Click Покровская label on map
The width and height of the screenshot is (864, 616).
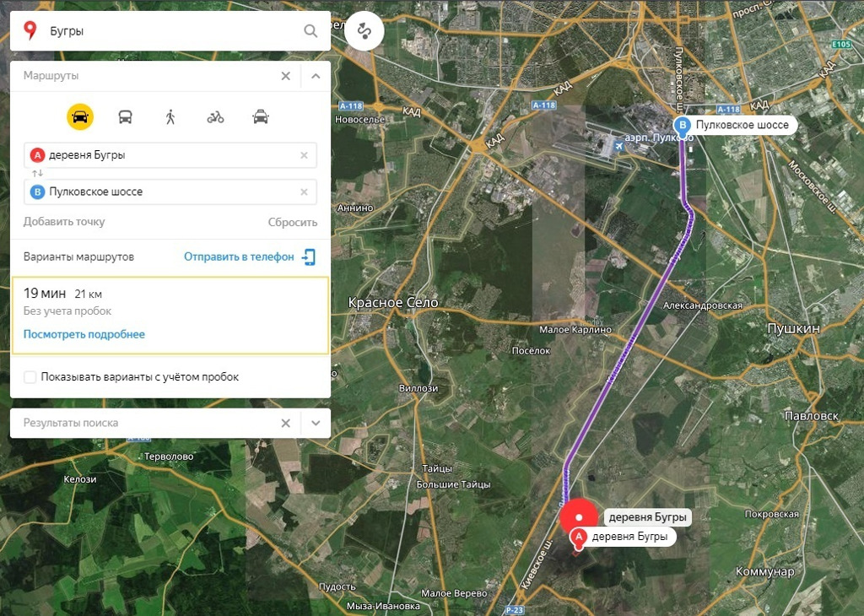[x=771, y=514]
